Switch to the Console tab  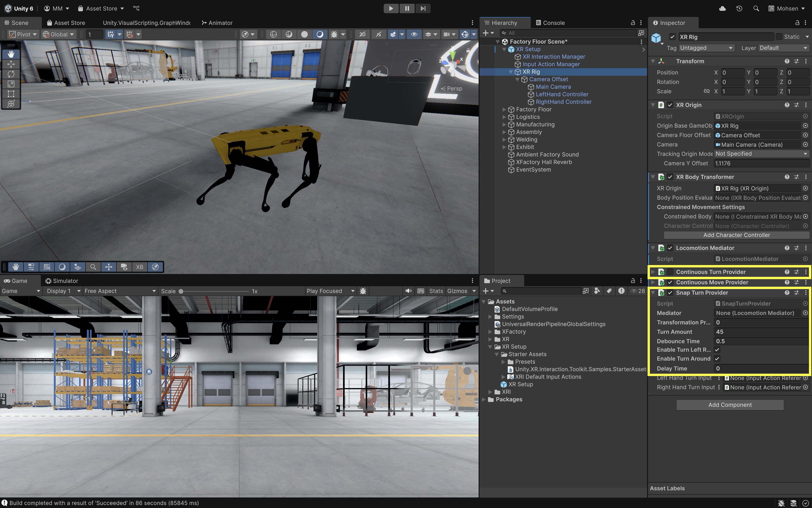tap(550, 23)
